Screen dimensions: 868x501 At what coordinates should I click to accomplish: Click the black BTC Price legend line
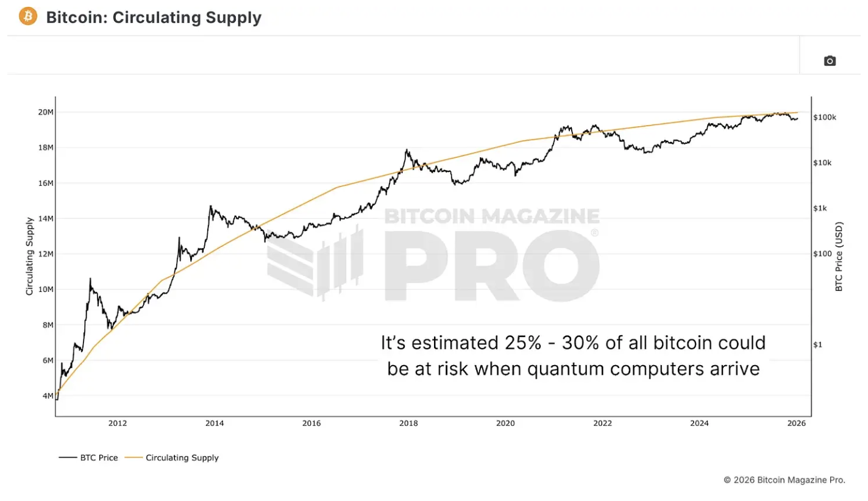[x=67, y=458]
